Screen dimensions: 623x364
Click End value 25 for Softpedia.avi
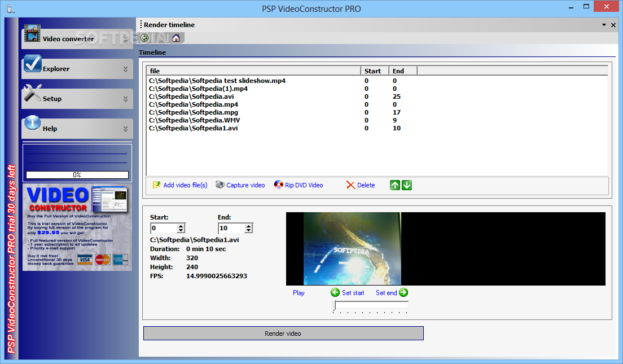pos(397,97)
